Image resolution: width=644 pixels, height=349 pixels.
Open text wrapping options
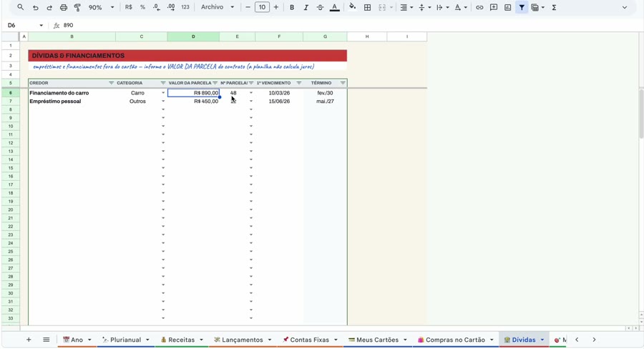(442, 7)
